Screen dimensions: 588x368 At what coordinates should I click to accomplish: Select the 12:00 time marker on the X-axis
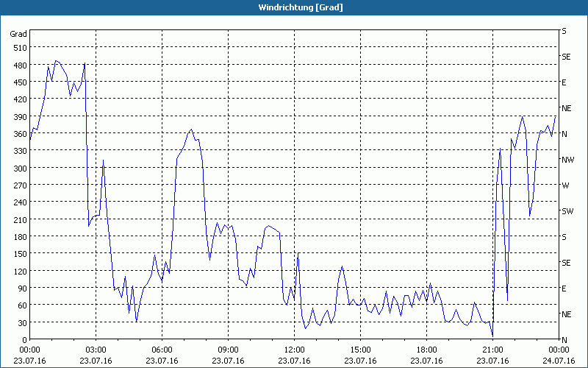click(294, 350)
